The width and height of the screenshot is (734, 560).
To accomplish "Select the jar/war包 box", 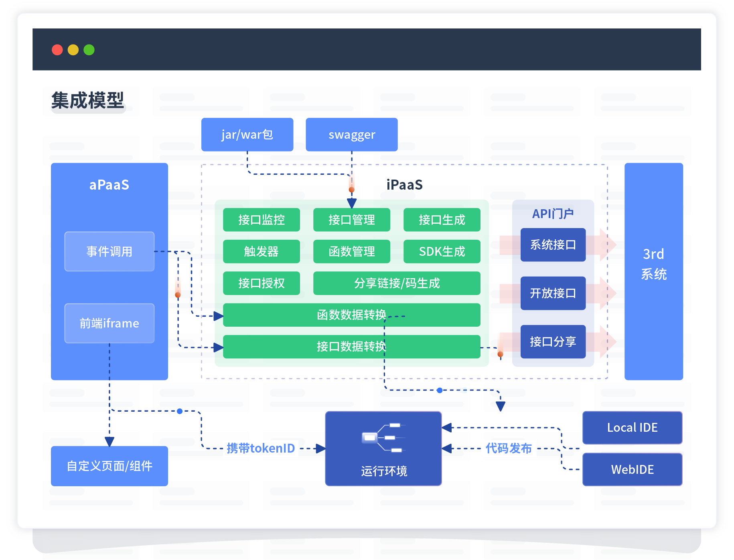I will [x=247, y=135].
